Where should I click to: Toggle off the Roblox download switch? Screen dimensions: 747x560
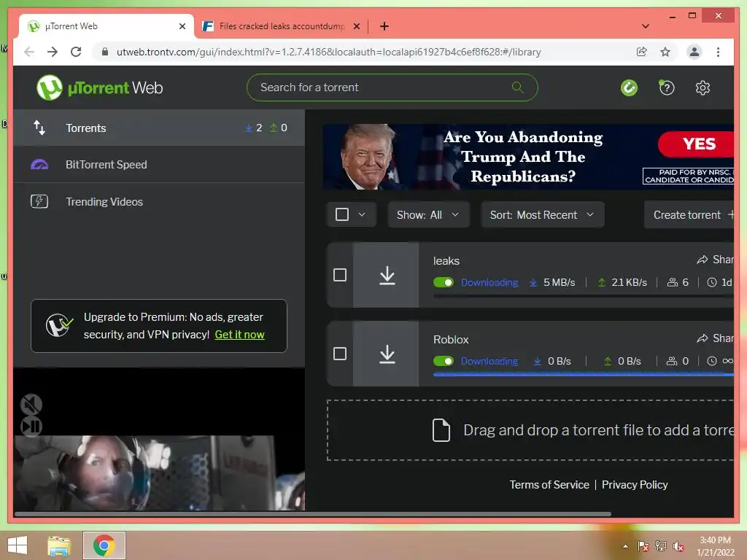pyautogui.click(x=444, y=362)
